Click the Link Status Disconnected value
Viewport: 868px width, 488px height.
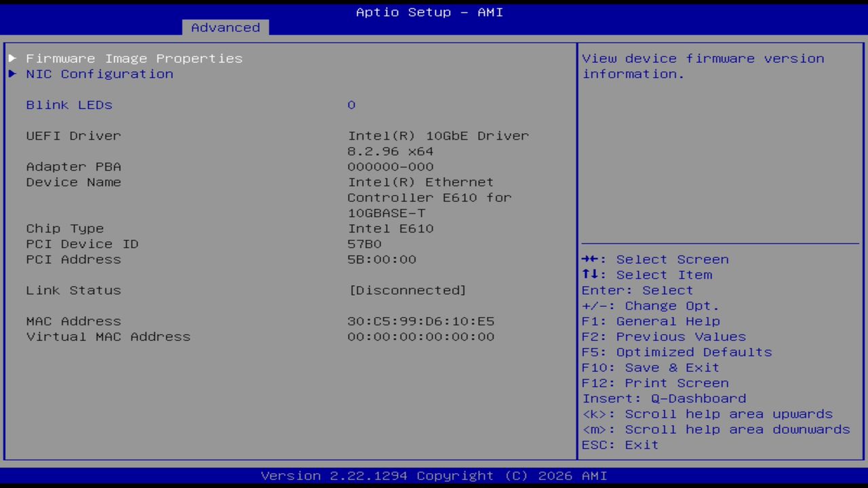(407, 290)
